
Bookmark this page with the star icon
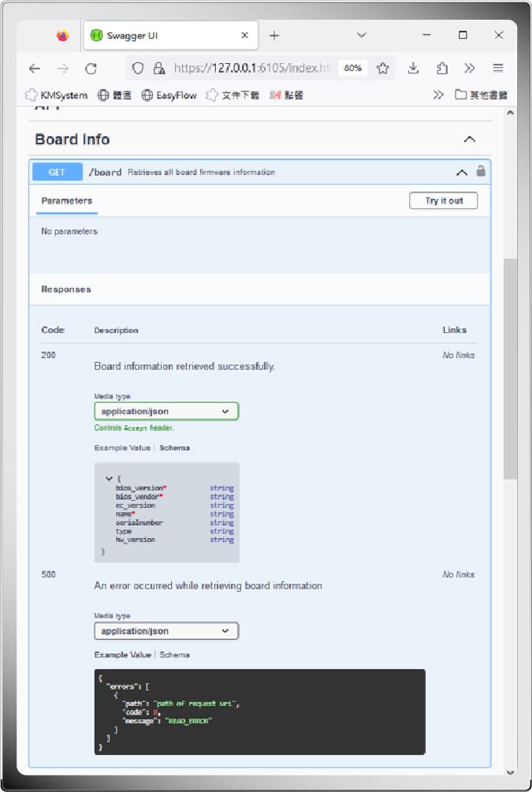pos(383,68)
